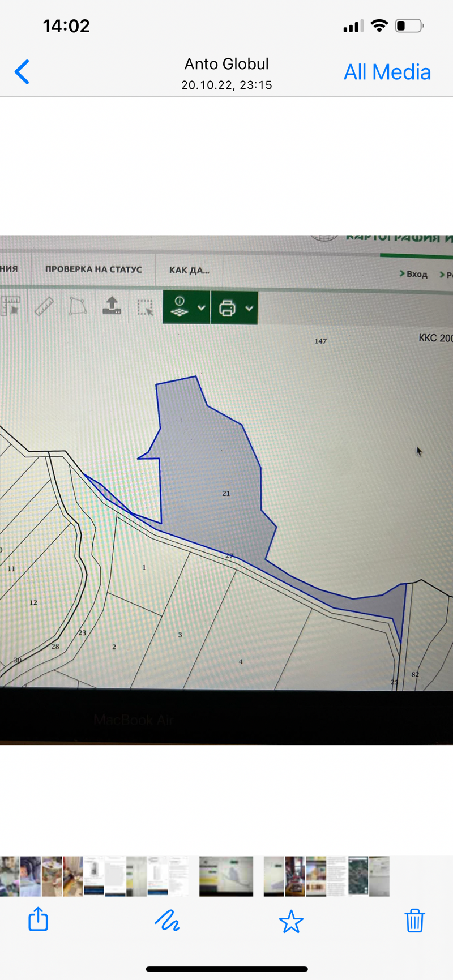Tap the share icon

point(38,919)
